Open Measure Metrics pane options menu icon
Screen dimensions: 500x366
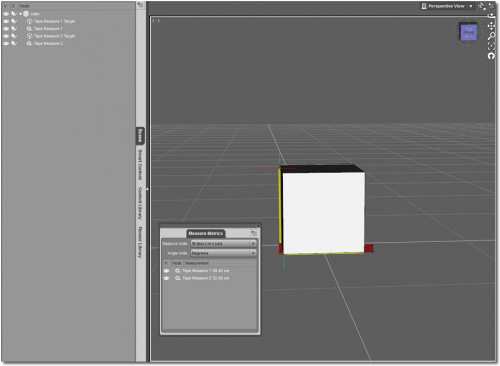[x=254, y=233]
